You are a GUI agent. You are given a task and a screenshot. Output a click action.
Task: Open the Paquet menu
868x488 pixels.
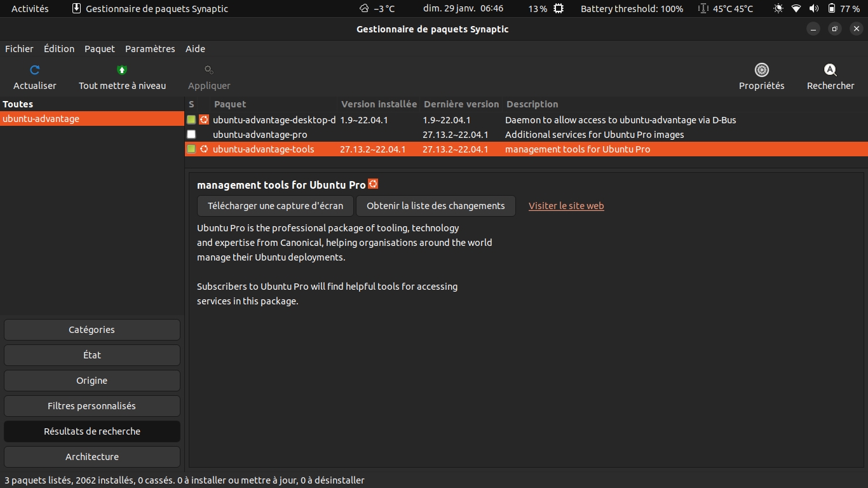pos(100,49)
